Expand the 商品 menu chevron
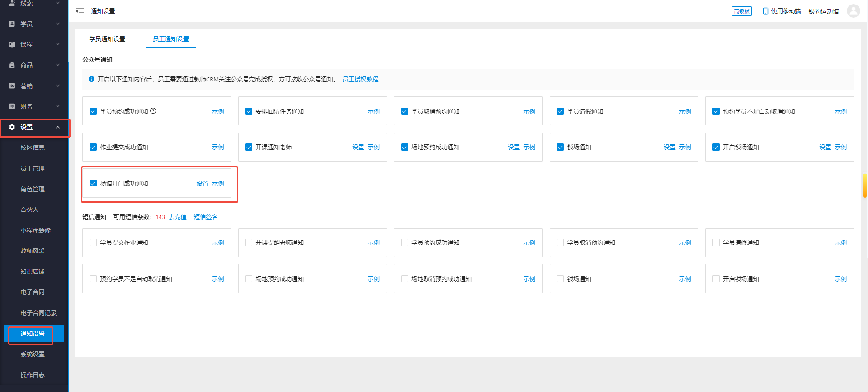 (58, 65)
